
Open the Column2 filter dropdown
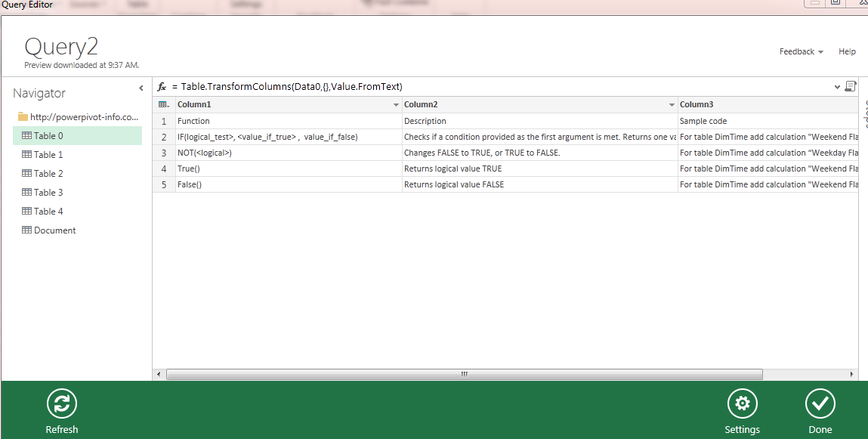click(x=671, y=104)
